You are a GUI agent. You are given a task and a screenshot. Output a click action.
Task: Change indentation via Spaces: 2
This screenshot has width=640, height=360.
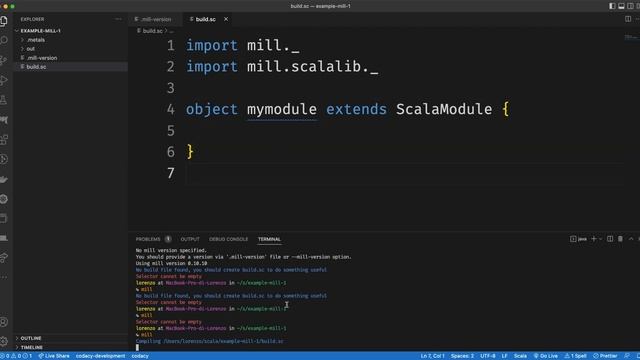tap(462, 356)
